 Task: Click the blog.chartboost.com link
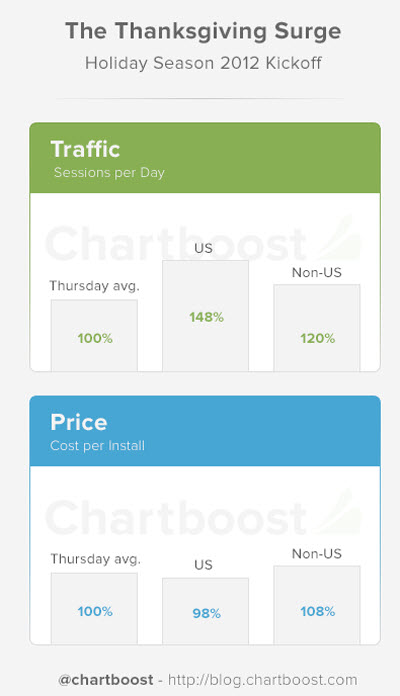pyautogui.click(x=262, y=680)
